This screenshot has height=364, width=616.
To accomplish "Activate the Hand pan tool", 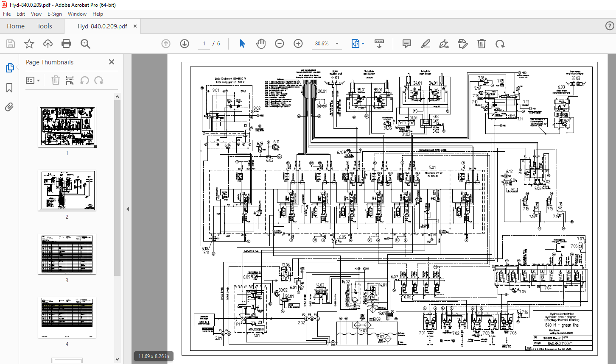I will (260, 44).
